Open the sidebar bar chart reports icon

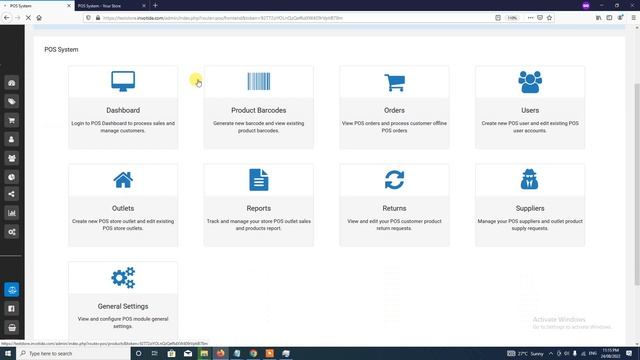[11, 213]
